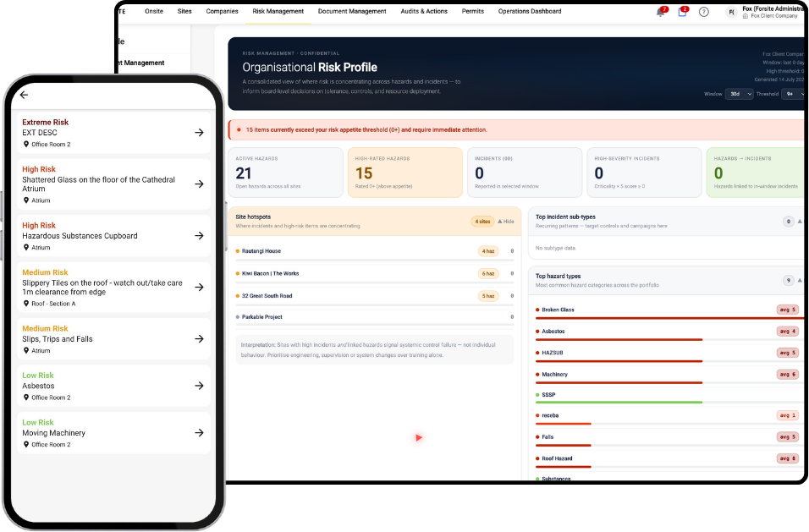Hide the Site hotspots panel

pos(506,222)
